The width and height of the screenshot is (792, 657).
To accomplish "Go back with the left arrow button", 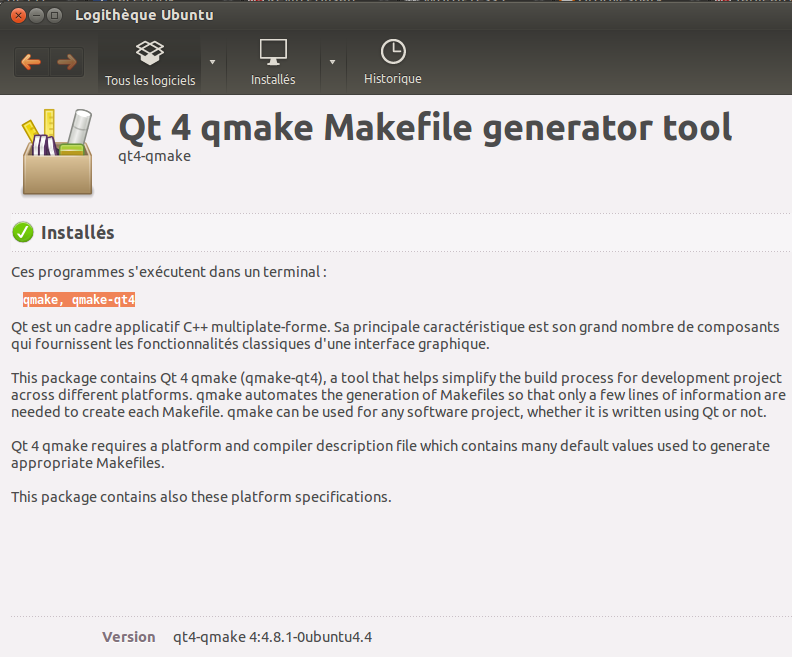I will pyautogui.click(x=31, y=62).
